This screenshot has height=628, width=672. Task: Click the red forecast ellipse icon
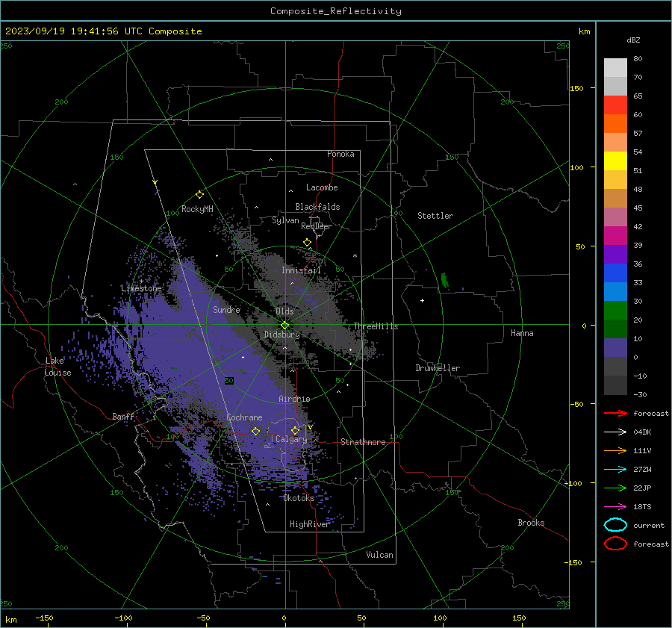pyautogui.click(x=615, y=544)
